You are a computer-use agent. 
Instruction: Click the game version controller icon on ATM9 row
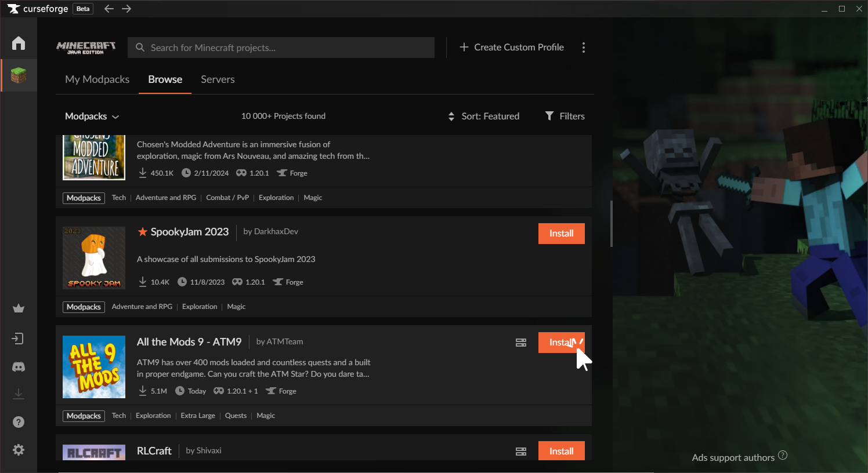click(x=219, y=391)
